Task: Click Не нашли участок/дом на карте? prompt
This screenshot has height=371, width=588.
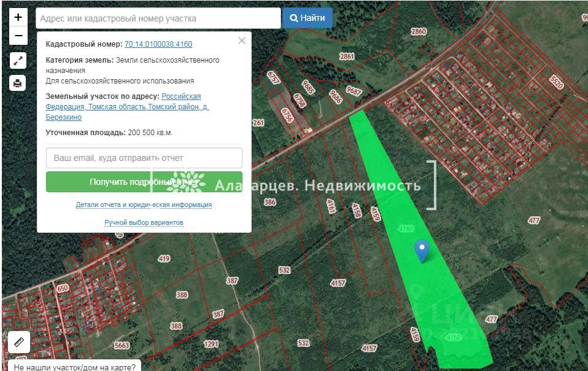Action: [x=75, y=367]
